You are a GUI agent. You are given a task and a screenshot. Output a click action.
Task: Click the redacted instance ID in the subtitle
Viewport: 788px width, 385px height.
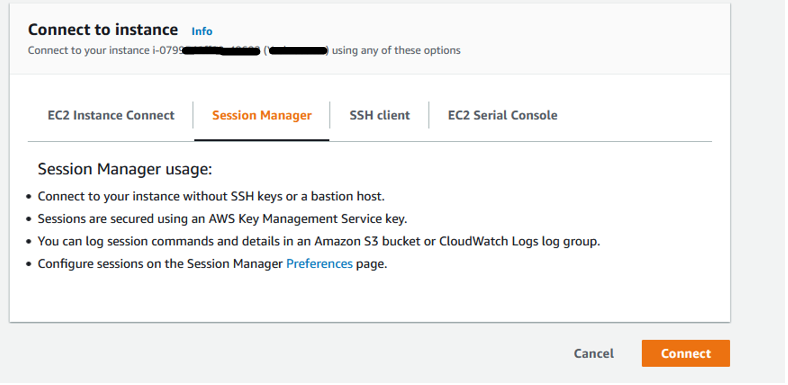point(204,50)
